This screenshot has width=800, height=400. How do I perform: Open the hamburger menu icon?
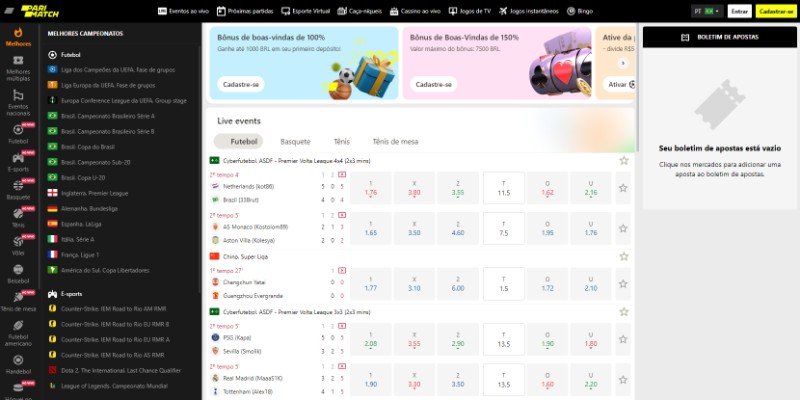click(9, 11)
